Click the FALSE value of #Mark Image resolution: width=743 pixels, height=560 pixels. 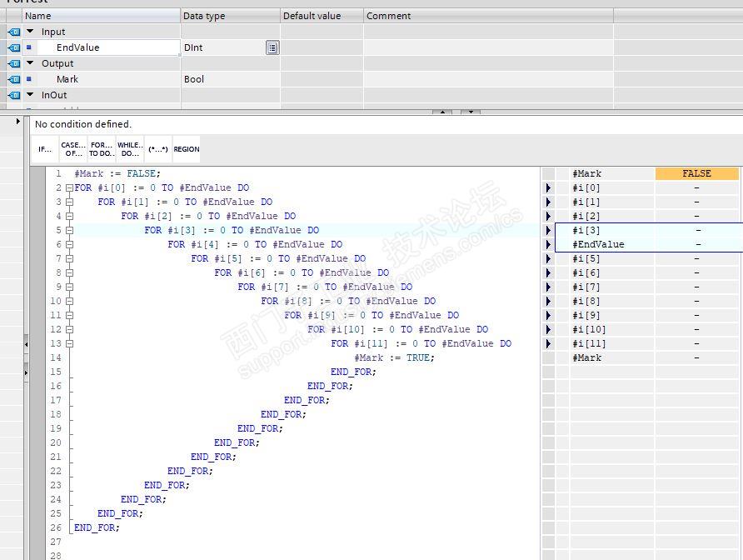point(696,173)
